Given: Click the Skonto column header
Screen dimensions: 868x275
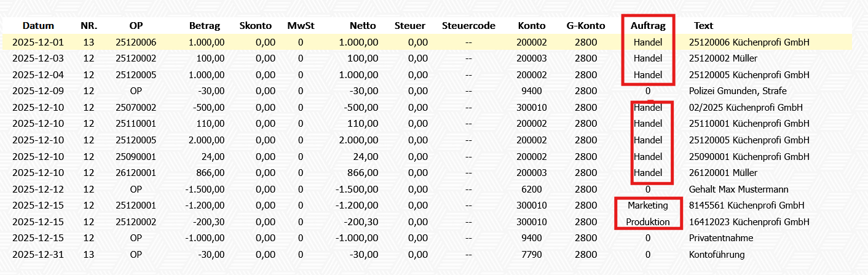Looking at the screenshot, I should [x=256, y=26].
